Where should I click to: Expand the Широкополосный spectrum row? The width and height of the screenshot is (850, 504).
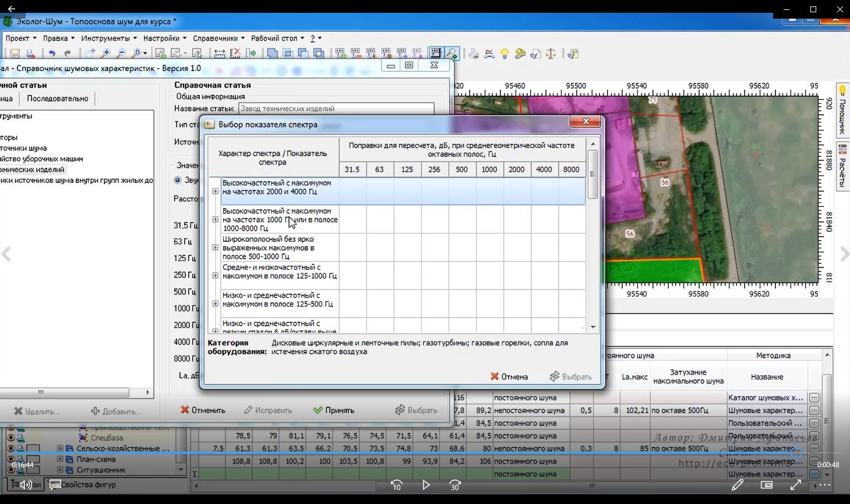click(215, 248)
